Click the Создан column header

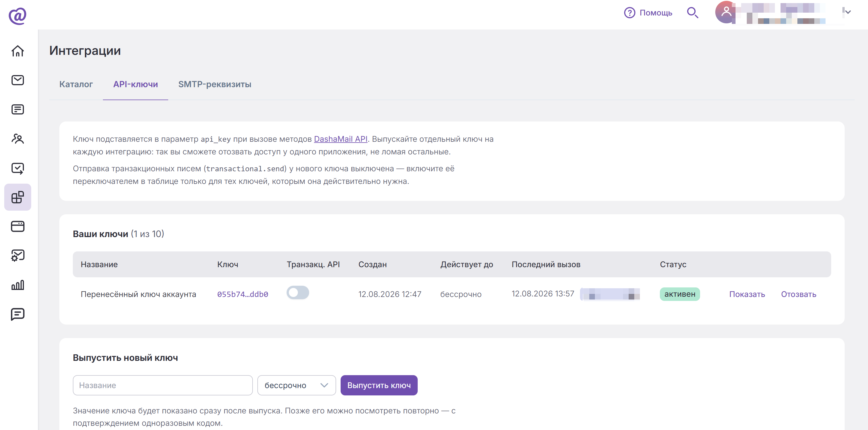(372, 265)
